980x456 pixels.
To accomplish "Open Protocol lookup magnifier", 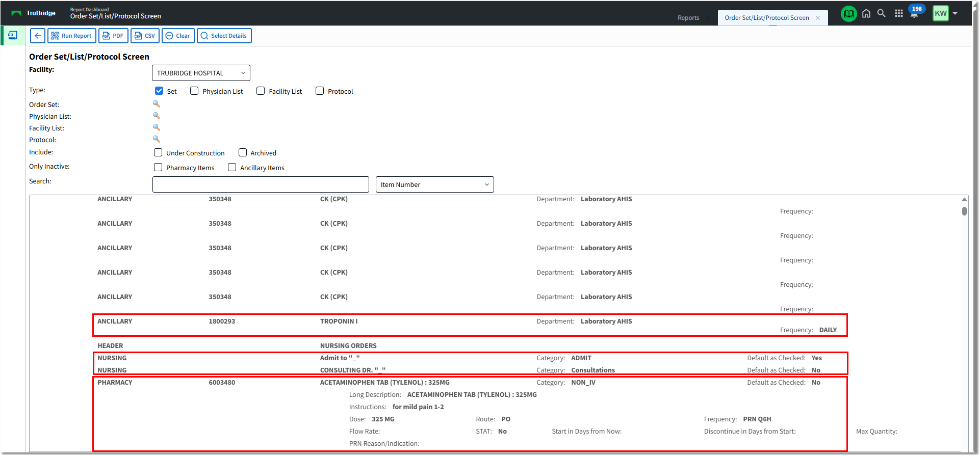I will point(157,139).
